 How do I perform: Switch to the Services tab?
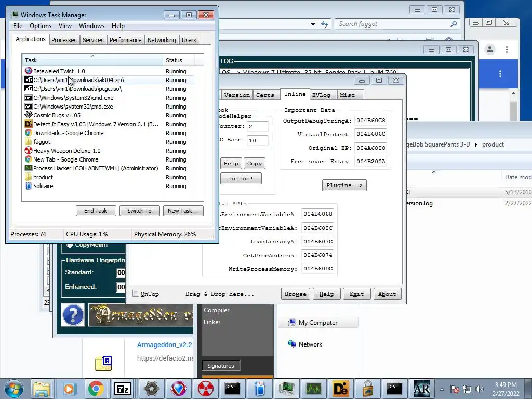point(93,40)
